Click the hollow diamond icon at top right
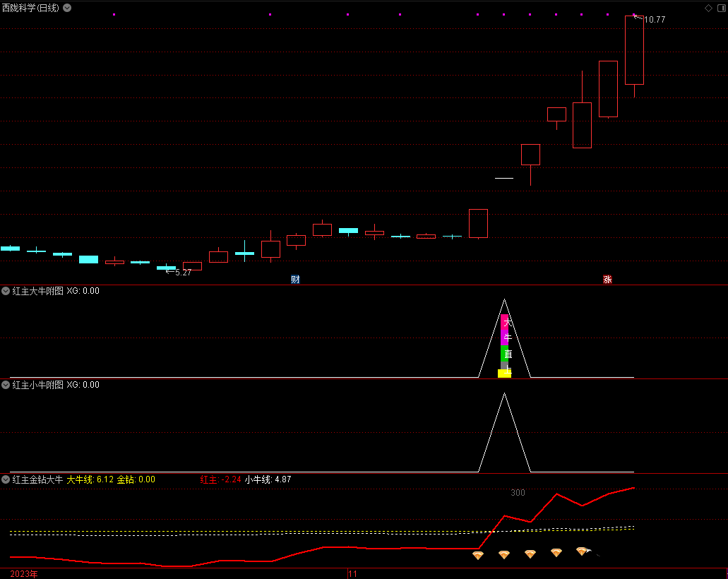The width and height of the screenshot is (728, 579). coord(708,8)
